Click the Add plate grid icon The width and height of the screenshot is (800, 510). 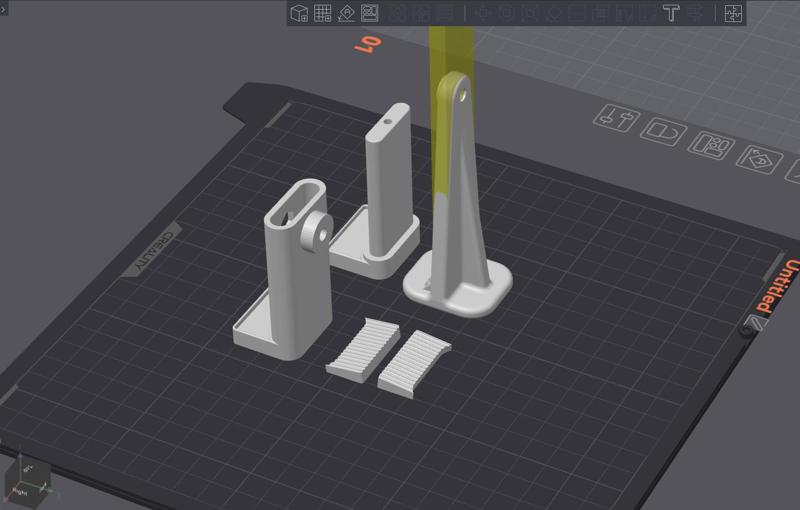tap(322, 13)
